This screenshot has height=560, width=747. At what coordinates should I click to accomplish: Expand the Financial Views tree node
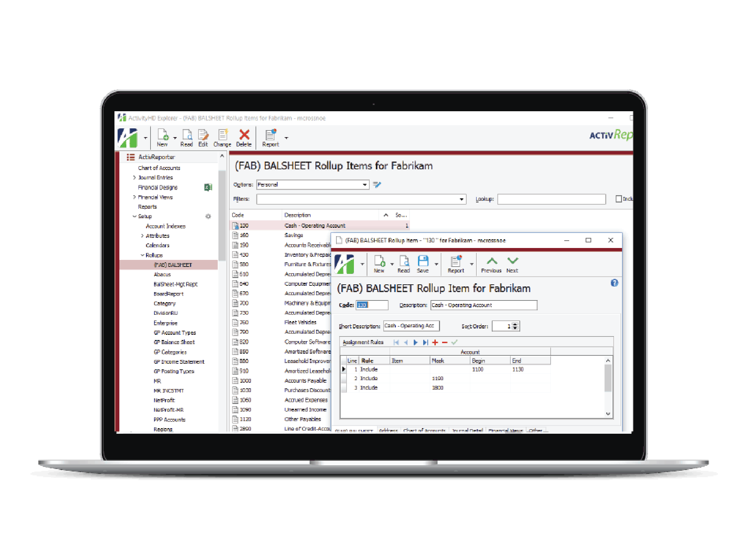134,197
